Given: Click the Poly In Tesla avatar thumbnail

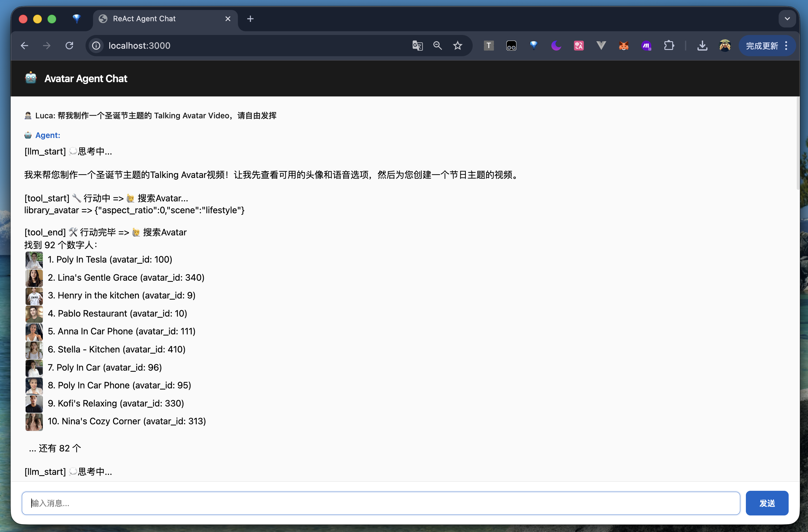Looking at the screenshot, I should pyautogui.click(x=34, y=260).
